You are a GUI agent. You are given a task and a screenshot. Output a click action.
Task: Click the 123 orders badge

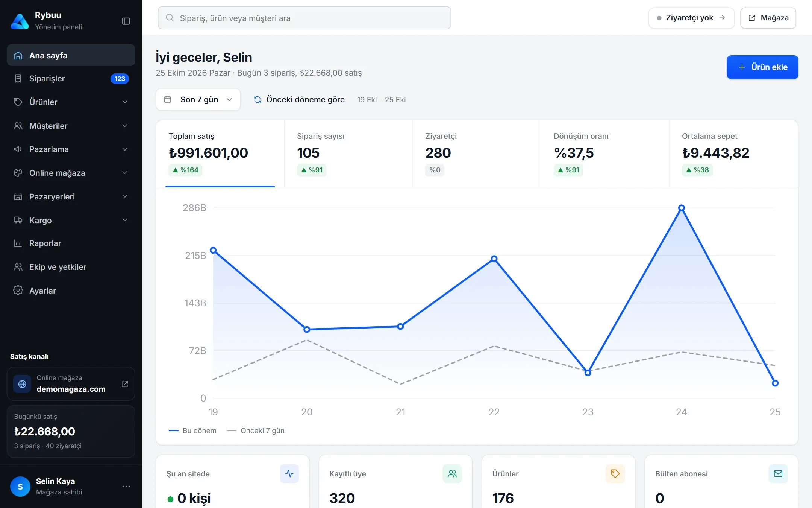point(120,79)
